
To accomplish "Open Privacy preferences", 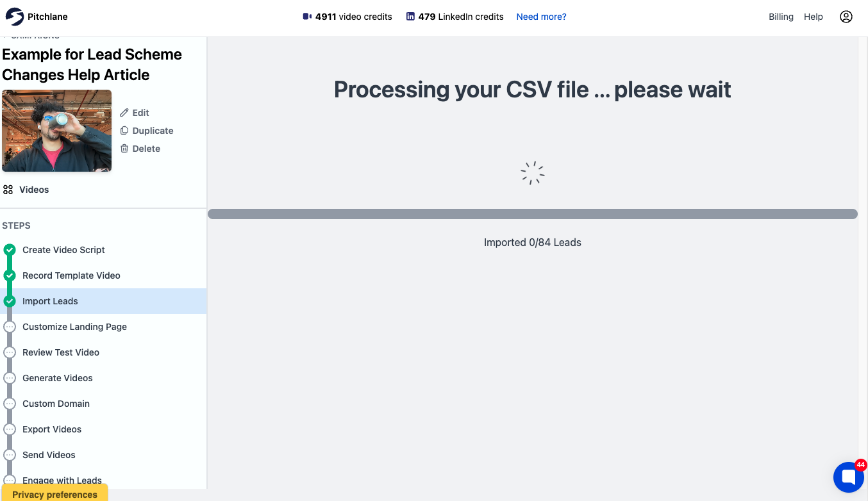I will pos(54,494).
